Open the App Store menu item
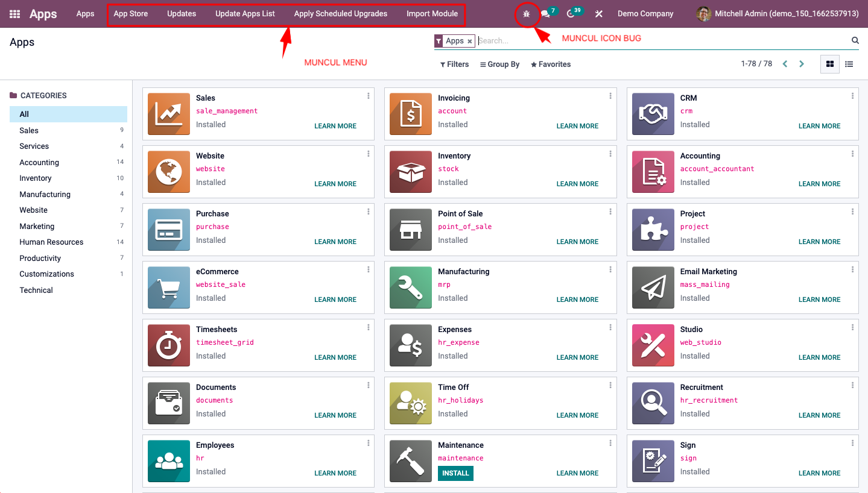The image size is (868, 493). tap(130, 13)
